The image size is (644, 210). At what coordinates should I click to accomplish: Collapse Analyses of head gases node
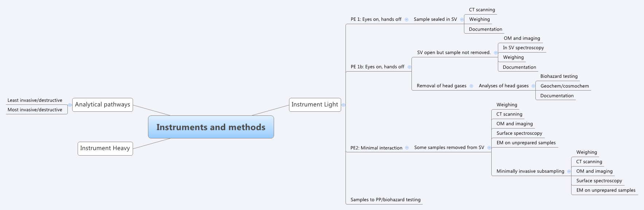click(x=533, y=86)
